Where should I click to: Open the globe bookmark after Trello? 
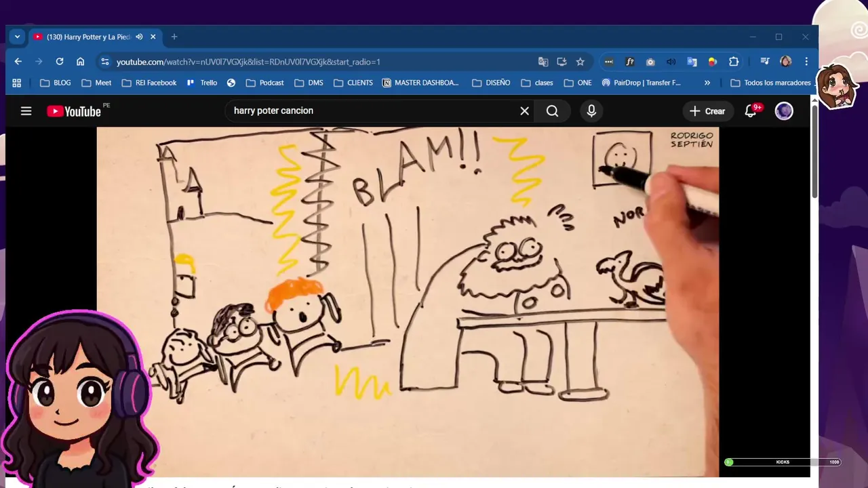click(231, 83)
